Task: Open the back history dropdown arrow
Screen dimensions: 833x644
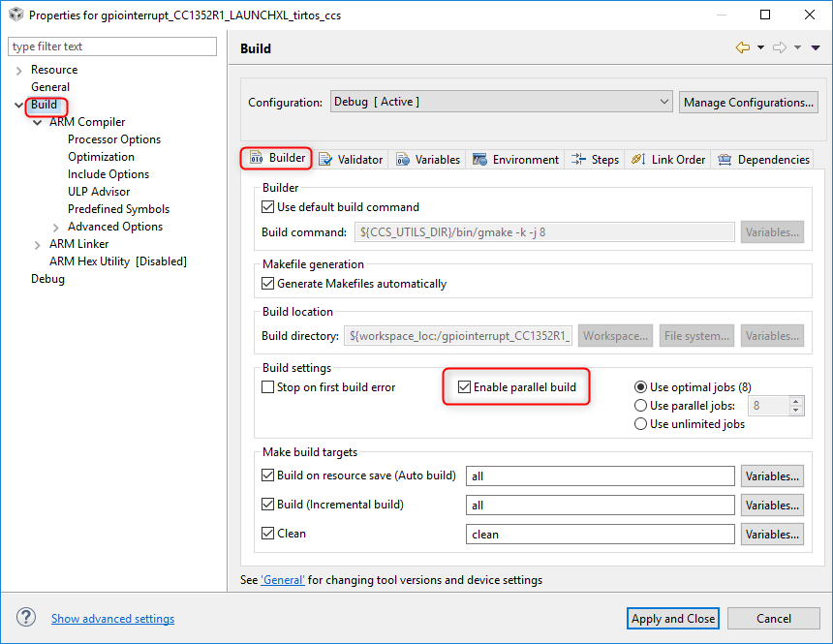Action: point(760,47)
